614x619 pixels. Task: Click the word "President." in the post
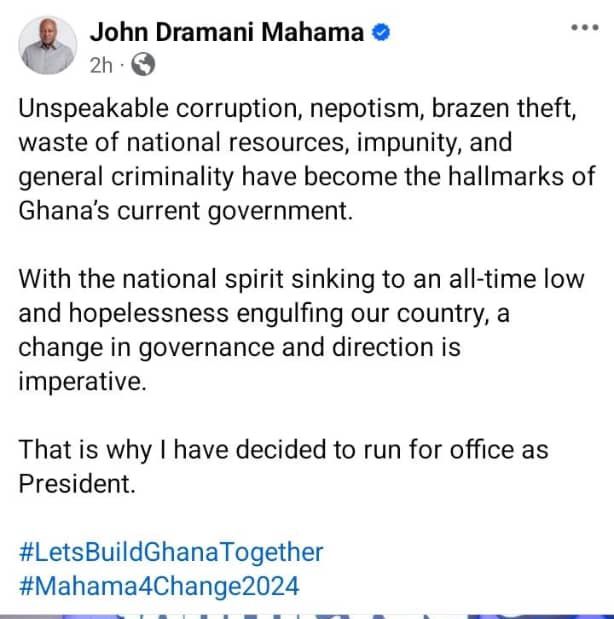(76, 483)
